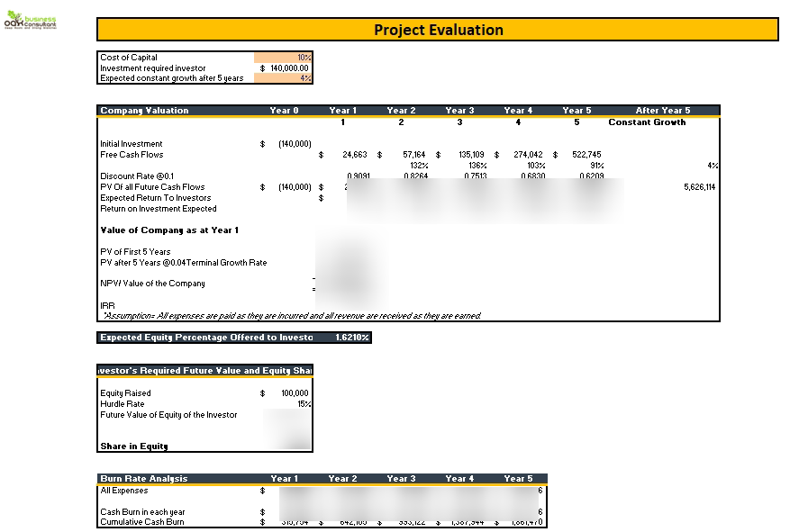Click the 15% Hurdle Rate value

(x=304, y=403)
